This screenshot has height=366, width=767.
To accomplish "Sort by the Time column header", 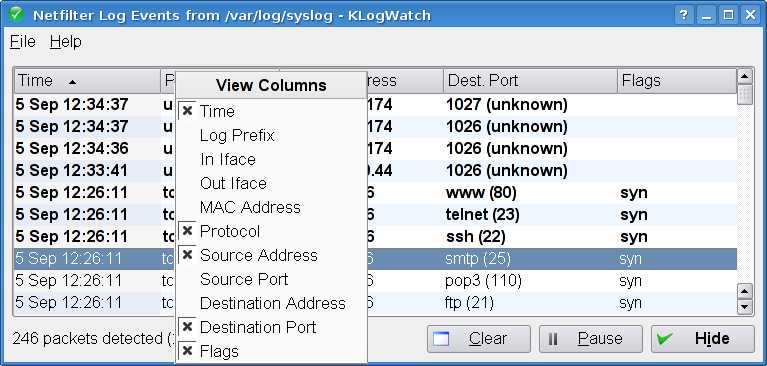I will pos(87,81).
